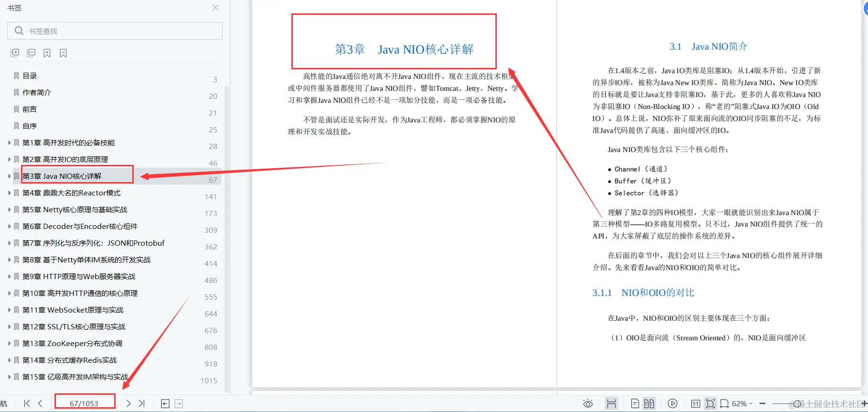Select bookmark 第4章 鼎鼎大名的Reactor模式
Viewport: 868px width, 412px height.
coord(72,193)
